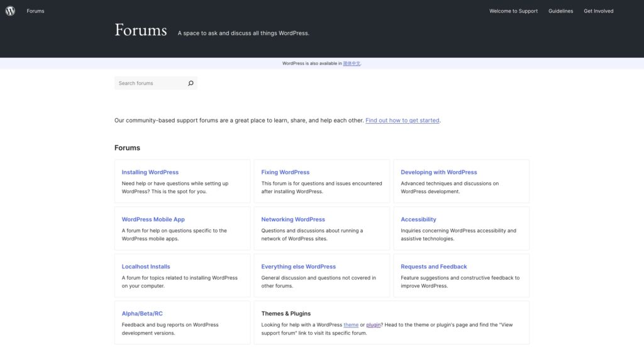Click 'General discussion and questions' description
This screenshot has height=352, width=644.
click(x=318, y=282)
